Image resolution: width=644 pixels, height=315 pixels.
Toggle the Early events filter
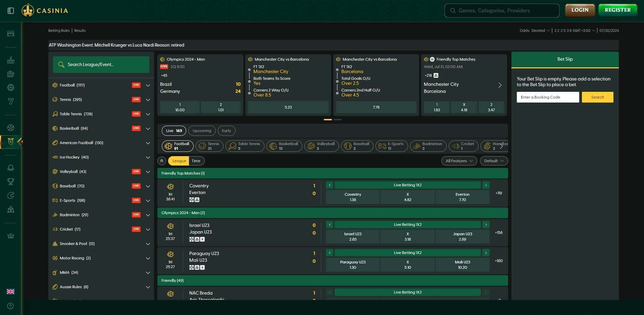227,131
